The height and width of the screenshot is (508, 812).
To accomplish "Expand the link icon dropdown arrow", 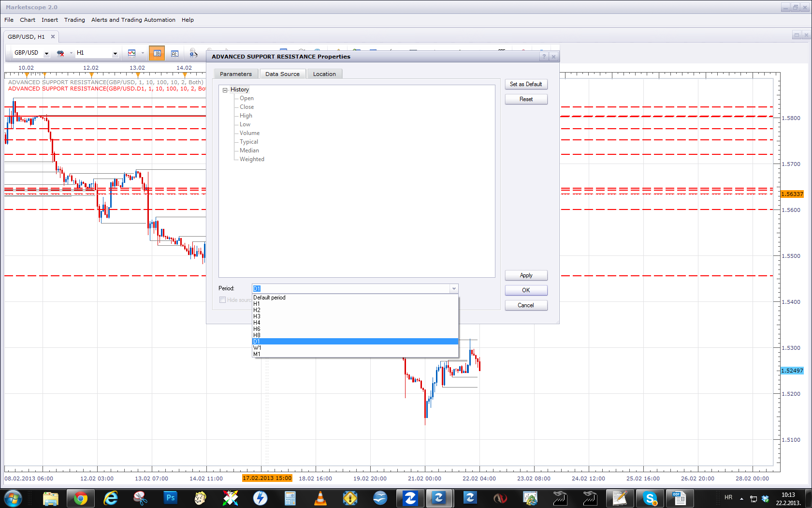I will tap(71, 53).
